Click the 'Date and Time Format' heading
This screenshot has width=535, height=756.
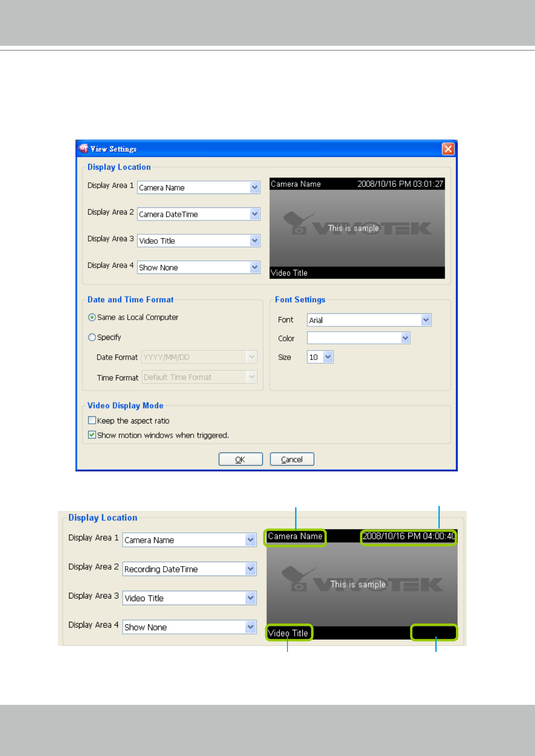130,299
